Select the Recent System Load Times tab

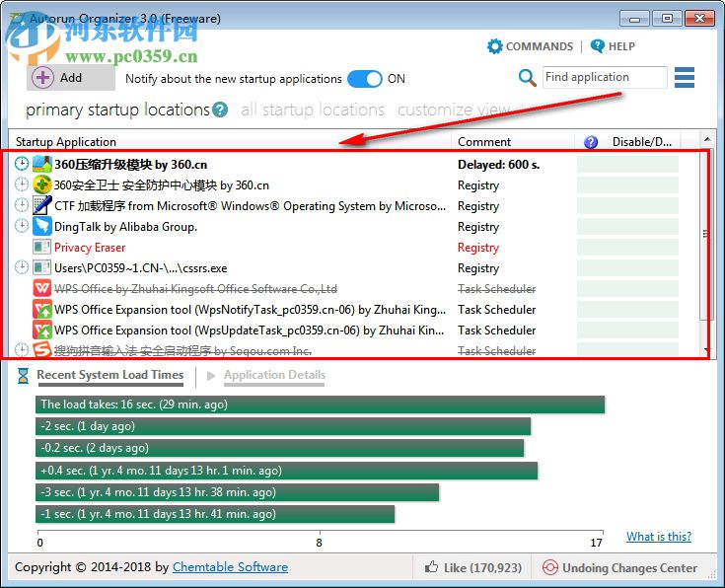(x=110, y=375)
